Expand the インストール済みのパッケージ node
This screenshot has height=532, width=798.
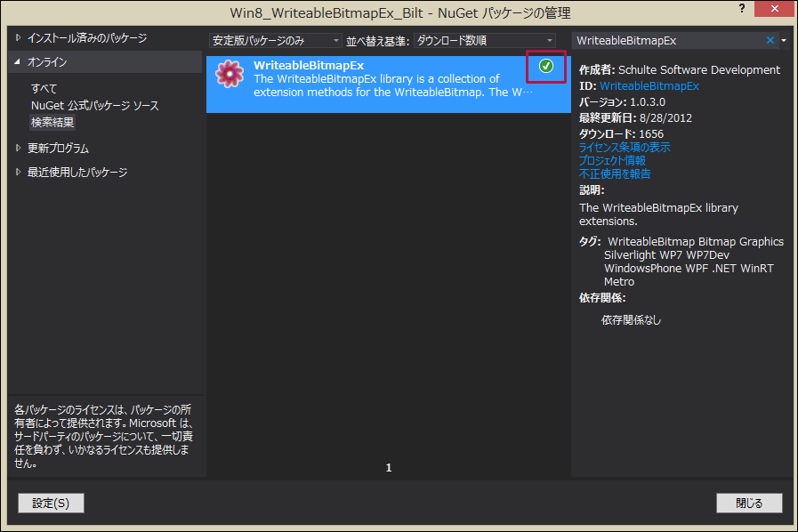click(x=19, y=37)
